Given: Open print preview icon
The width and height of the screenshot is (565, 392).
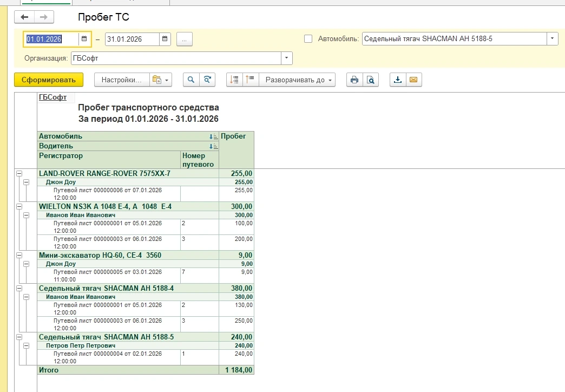Looking at the screenshot, I should coord(371,80).
